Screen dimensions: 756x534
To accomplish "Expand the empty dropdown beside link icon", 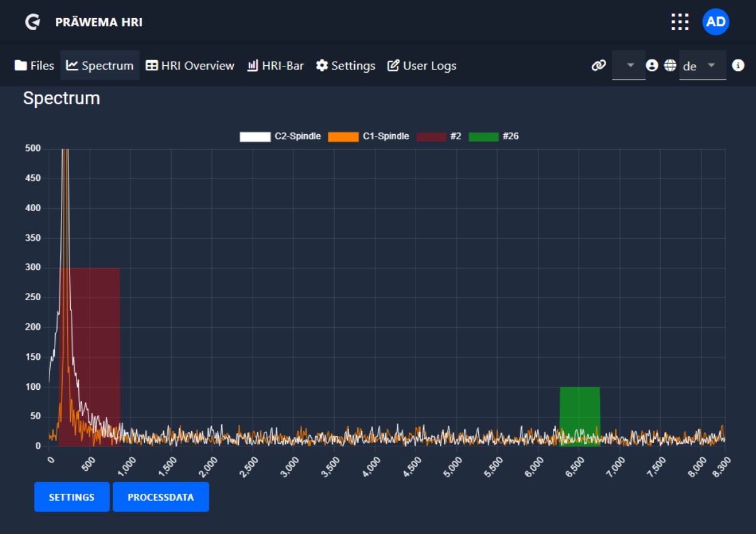I will pos(629,65).
